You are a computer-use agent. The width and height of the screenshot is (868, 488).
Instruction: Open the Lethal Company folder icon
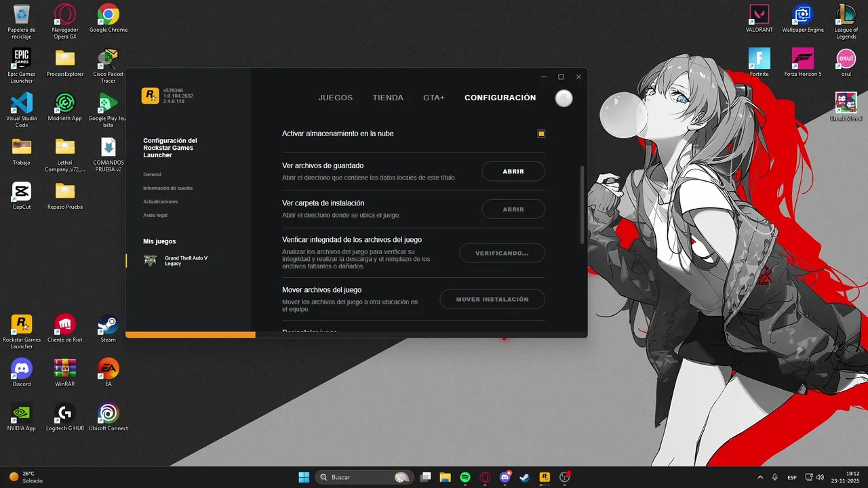[65, 155]
